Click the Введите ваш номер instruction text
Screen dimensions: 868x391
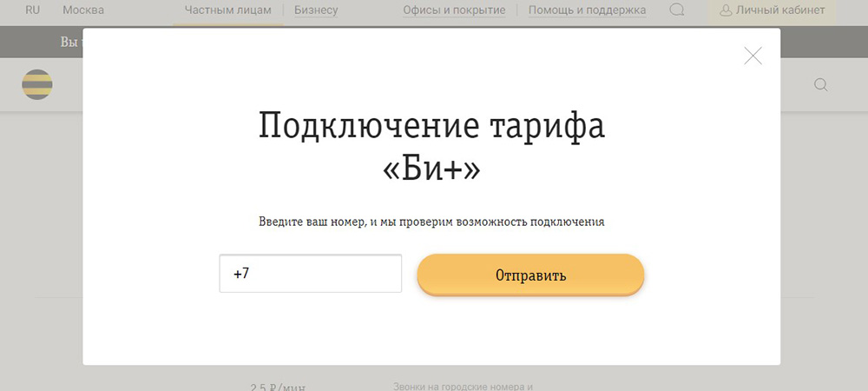click(x=431, y=222)
